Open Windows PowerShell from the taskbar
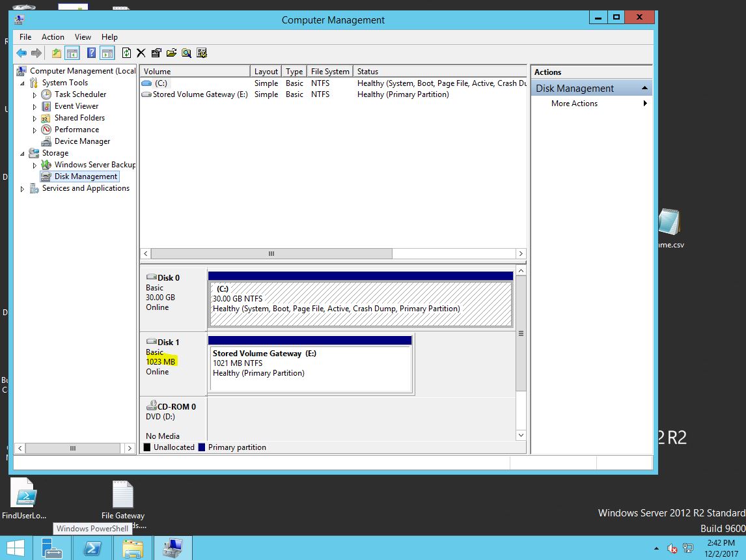The width and height of the screenshot is (746, 560). click(92, 548)
